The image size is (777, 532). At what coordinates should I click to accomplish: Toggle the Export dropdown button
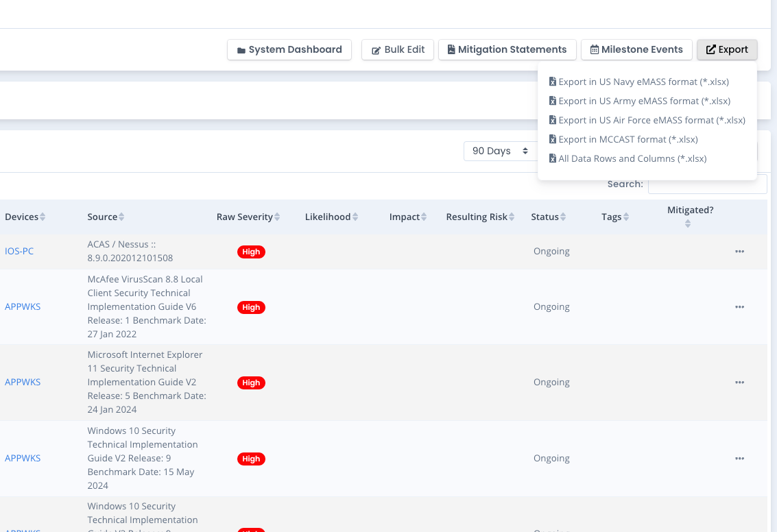tap(727, 49)
